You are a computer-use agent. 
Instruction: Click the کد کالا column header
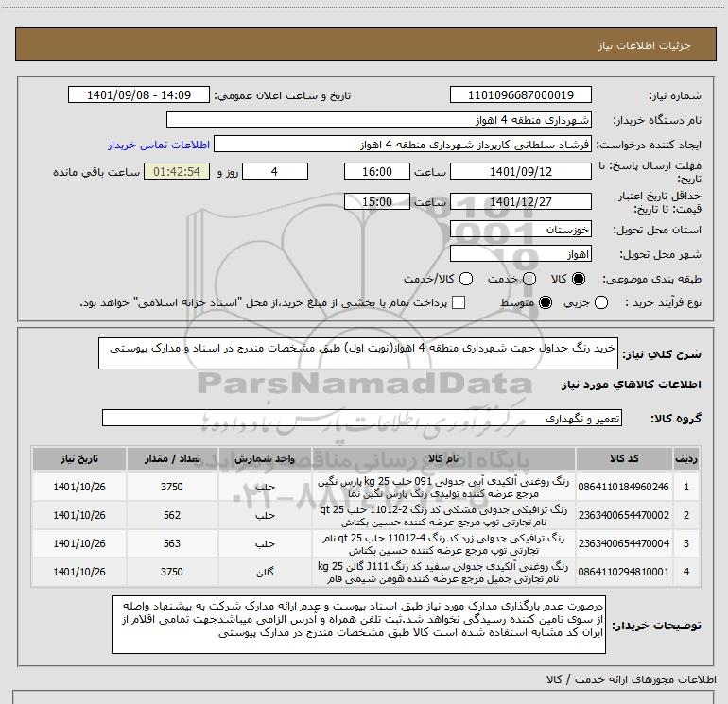624,458
